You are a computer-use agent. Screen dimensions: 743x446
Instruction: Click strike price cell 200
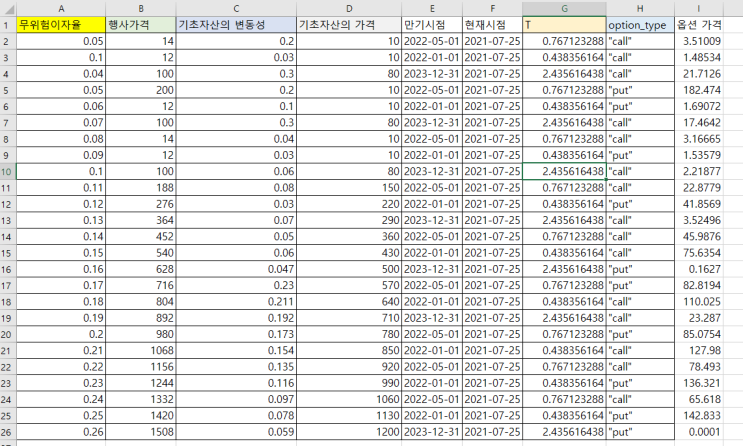[141, 90]
